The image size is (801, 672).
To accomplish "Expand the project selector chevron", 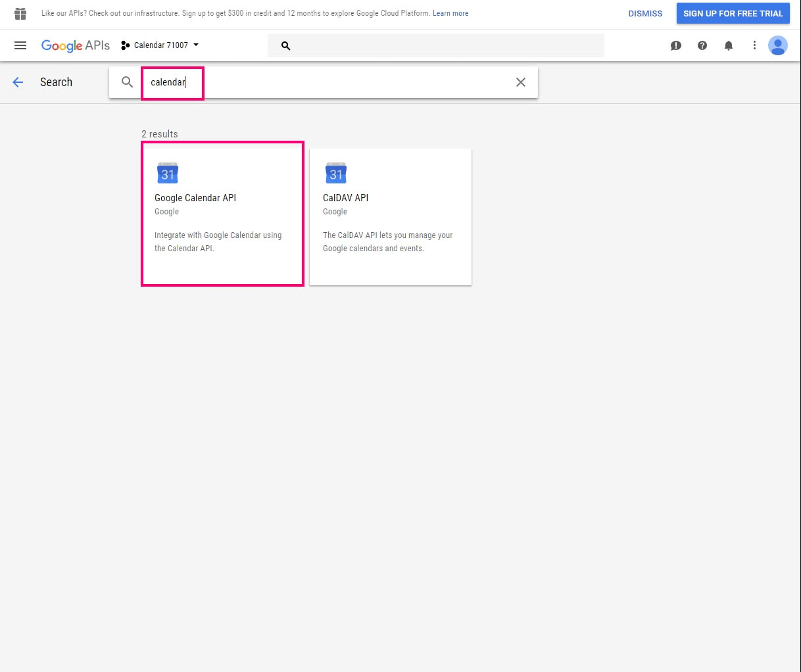I will coord(195,45).
